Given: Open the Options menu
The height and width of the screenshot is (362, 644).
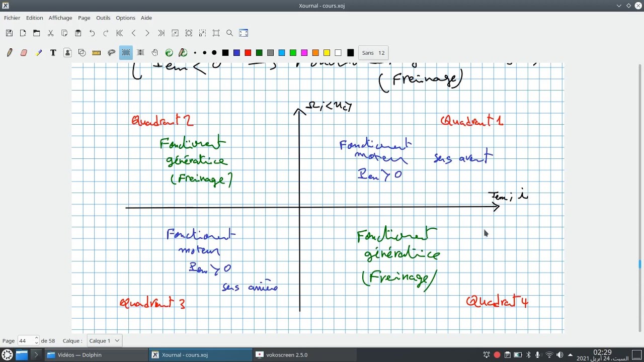Looking at the screenshot, I should click(125, 18).
